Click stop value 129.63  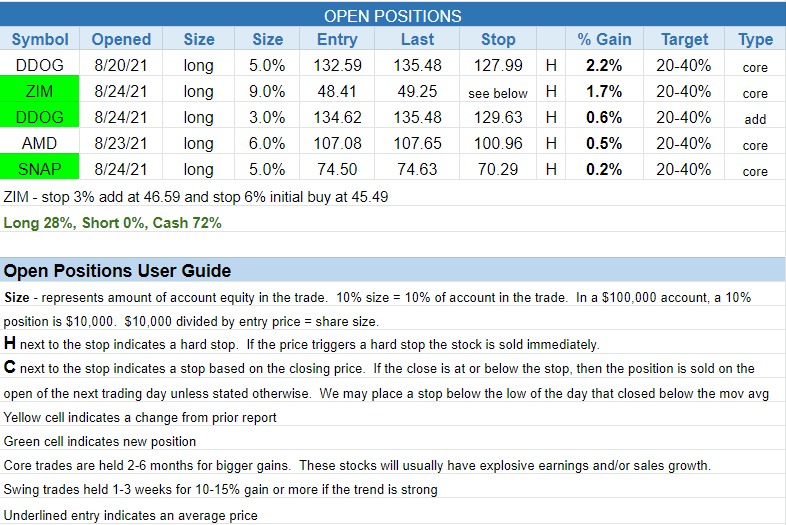498,117
